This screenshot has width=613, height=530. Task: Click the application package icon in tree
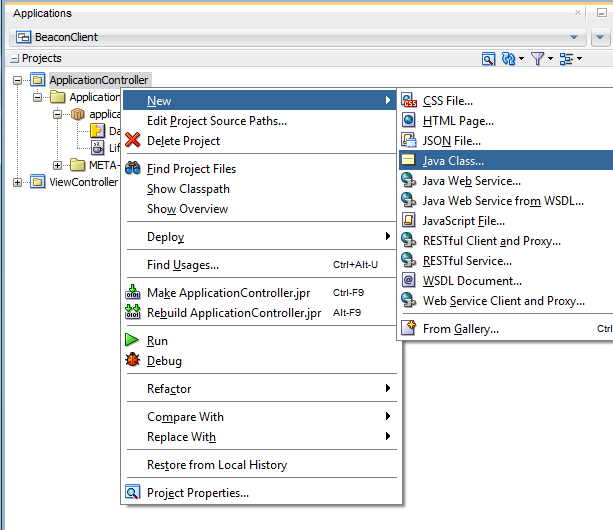coord(77,114)
